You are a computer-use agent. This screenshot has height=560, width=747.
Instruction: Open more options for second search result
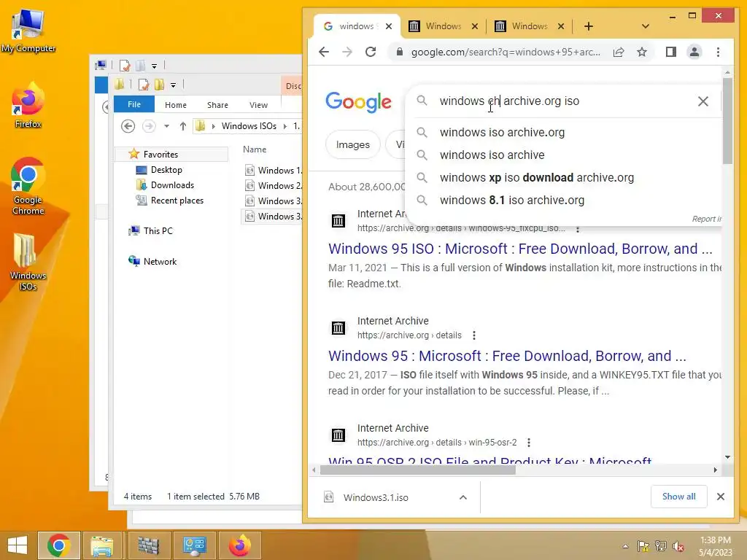point(474,335)
